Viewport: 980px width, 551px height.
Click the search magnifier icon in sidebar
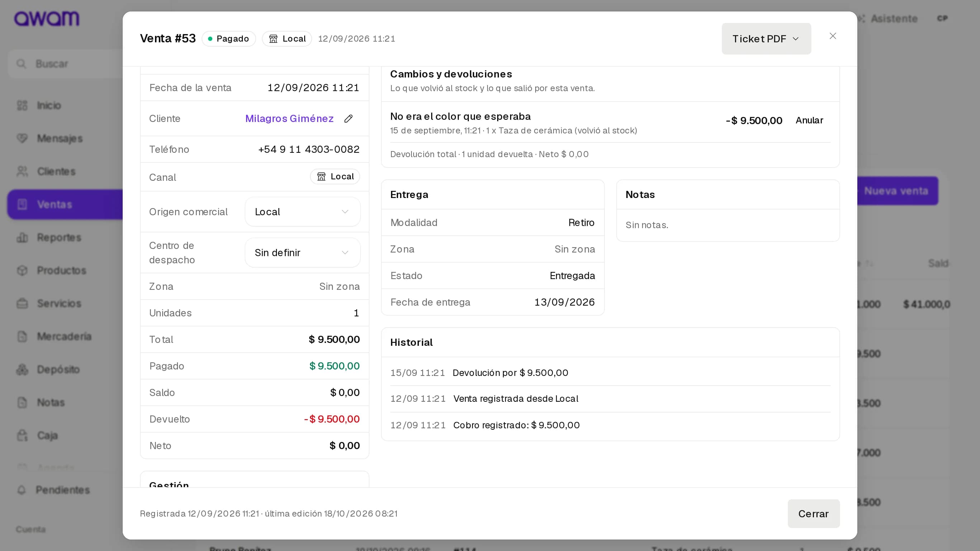[x=21, y=63]
